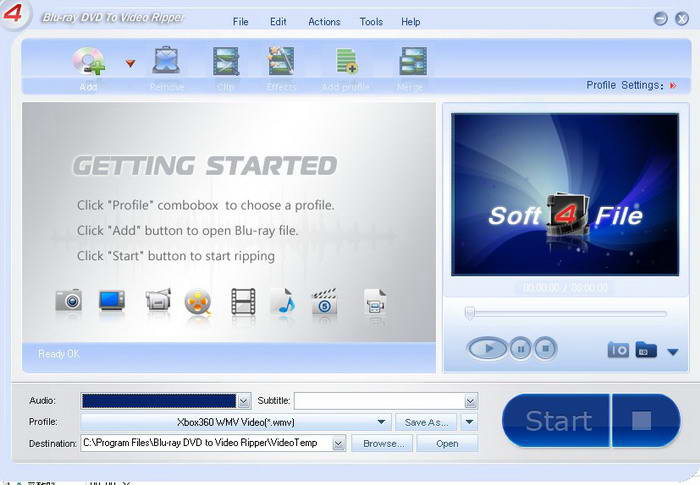
Task: Play the preview video
Action: (x=488, y=348)
